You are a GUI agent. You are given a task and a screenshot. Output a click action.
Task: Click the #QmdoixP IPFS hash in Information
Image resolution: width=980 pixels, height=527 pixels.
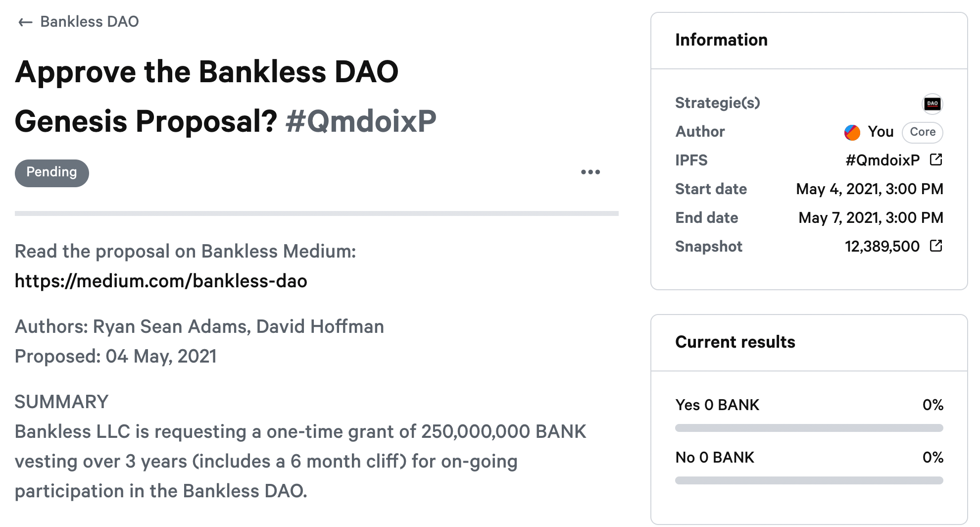pos(882,160)
